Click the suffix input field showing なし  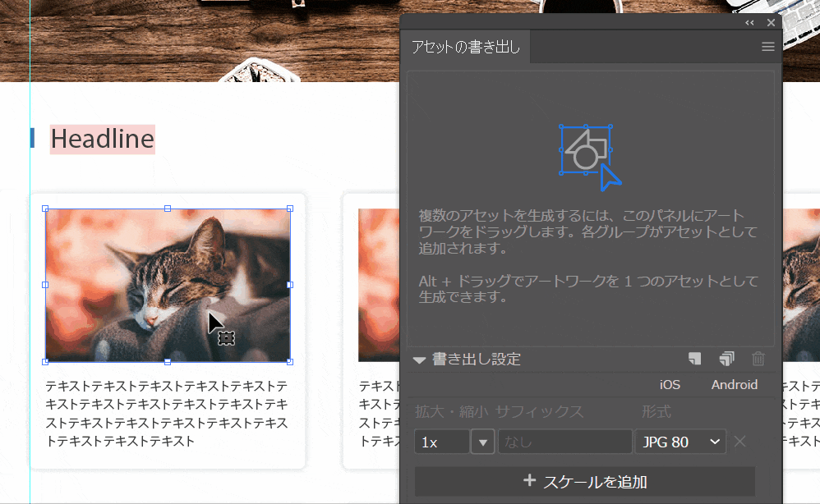coord(564,442)
